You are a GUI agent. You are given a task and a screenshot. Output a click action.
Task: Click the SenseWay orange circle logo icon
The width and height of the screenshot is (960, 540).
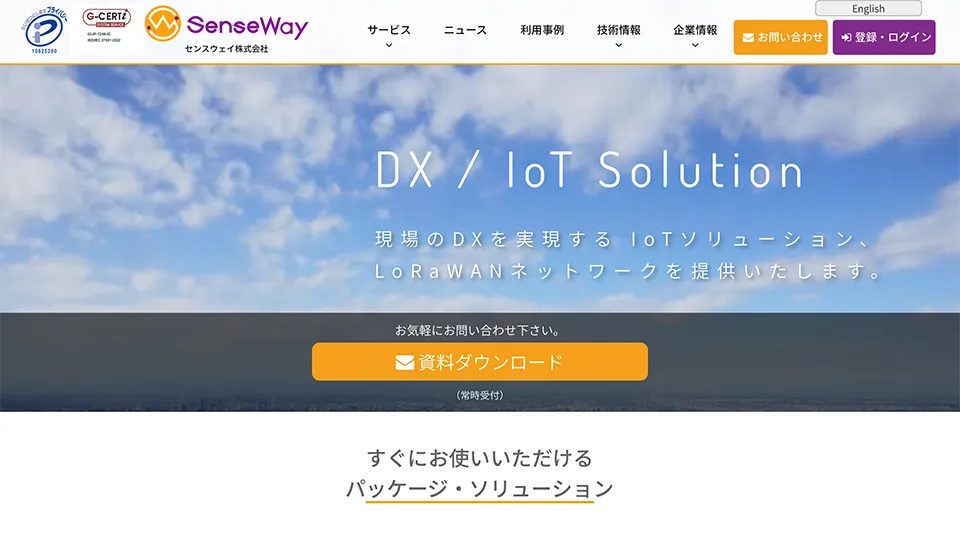(x=162, y=24)
